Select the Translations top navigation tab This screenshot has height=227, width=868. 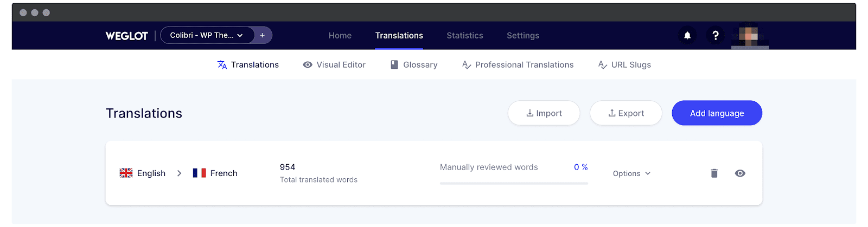(399, 35)
